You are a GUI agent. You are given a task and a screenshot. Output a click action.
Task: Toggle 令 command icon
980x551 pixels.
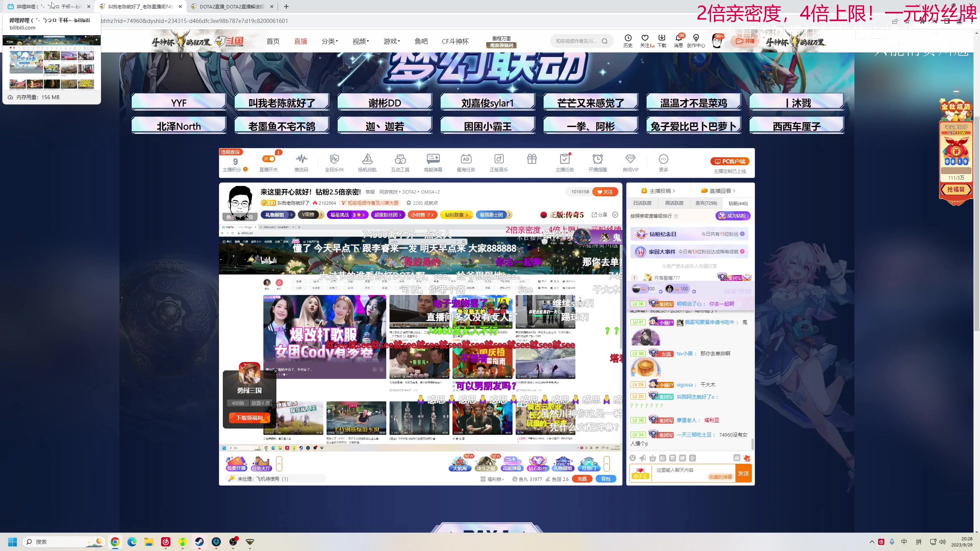[693, 458]
